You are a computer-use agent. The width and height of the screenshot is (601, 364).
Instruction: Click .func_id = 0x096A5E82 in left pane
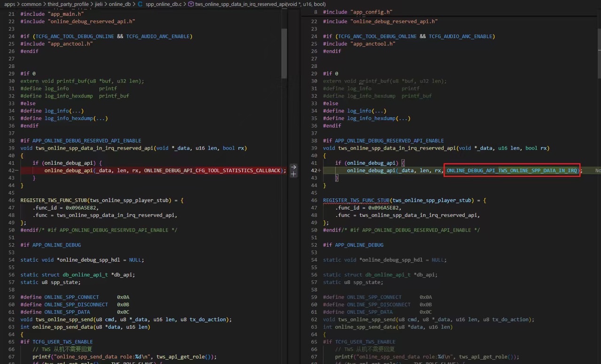coord(66,208)
